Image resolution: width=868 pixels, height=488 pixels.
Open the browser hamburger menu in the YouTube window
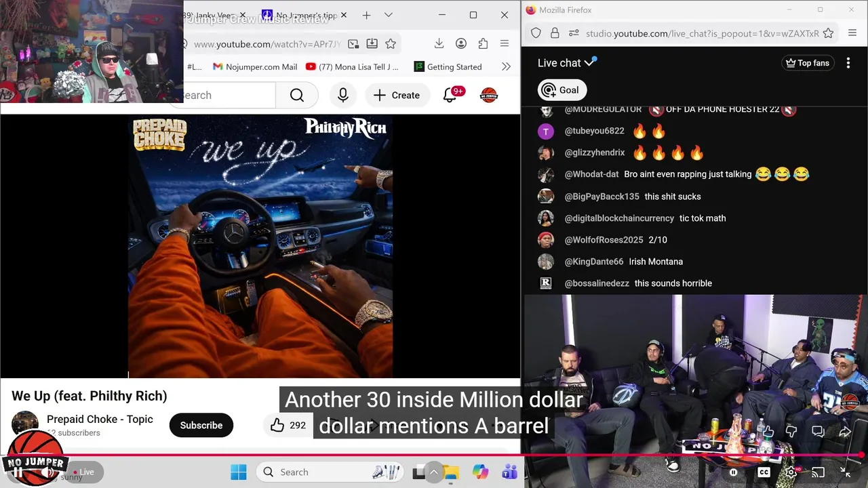point(505,44)
